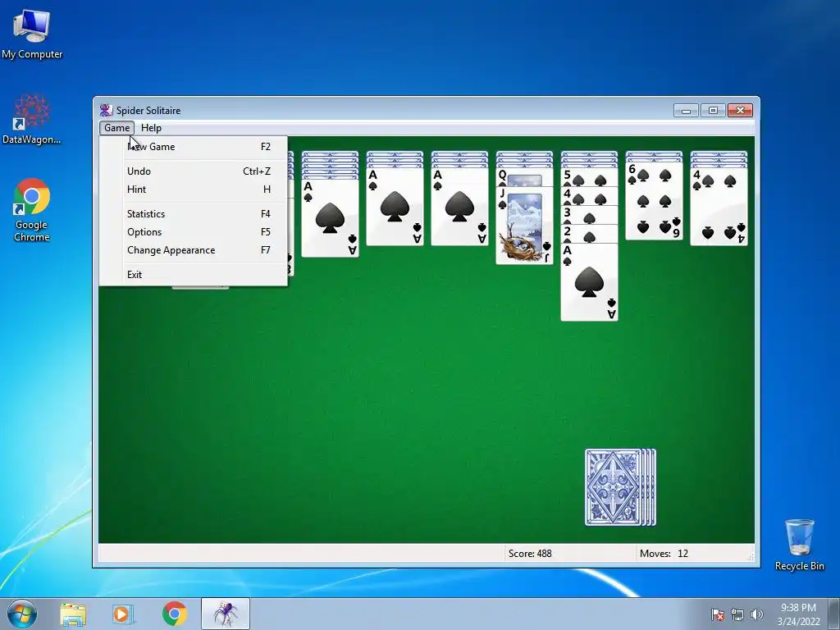Open the Game menu
Image resolution: width=840 pixels, height=630 pixels.
116,128
